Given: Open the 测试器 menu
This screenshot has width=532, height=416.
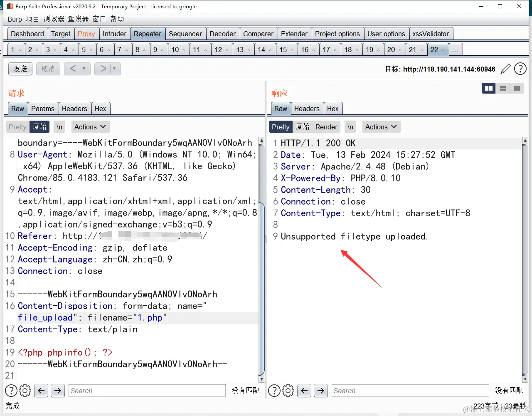Looking at the screenshot, I should 54,19.
